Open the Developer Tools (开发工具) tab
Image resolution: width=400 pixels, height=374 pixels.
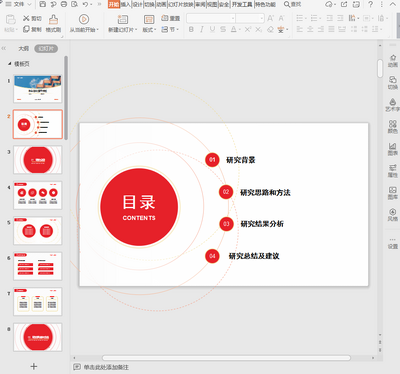click(x=242, y=4)
